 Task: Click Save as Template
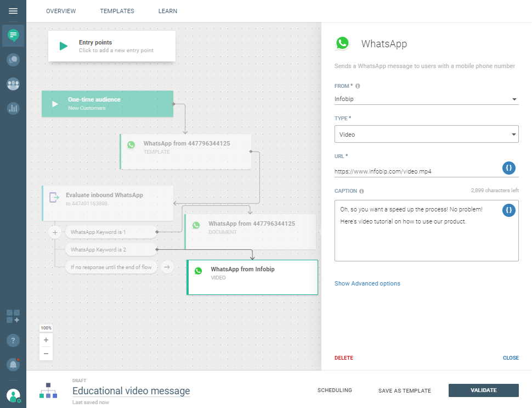click(404, 391)
